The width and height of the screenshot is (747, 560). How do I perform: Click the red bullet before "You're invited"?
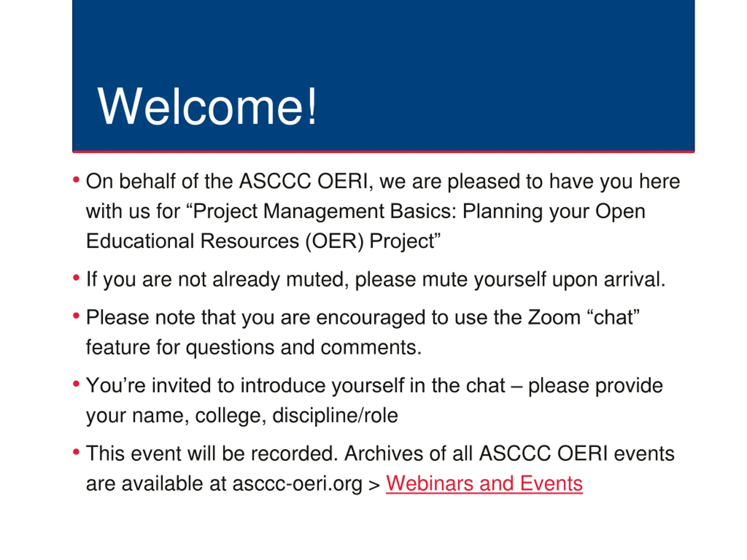[76, 384]
